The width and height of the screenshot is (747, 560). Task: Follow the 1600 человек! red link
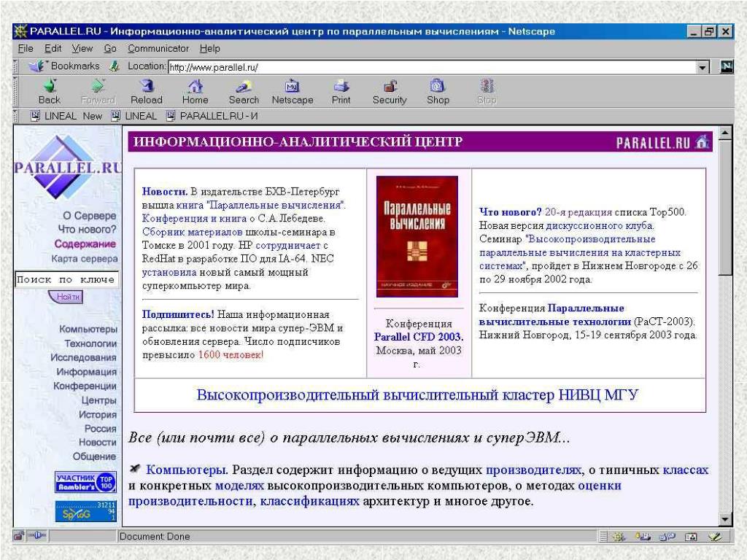coord(230,355)
